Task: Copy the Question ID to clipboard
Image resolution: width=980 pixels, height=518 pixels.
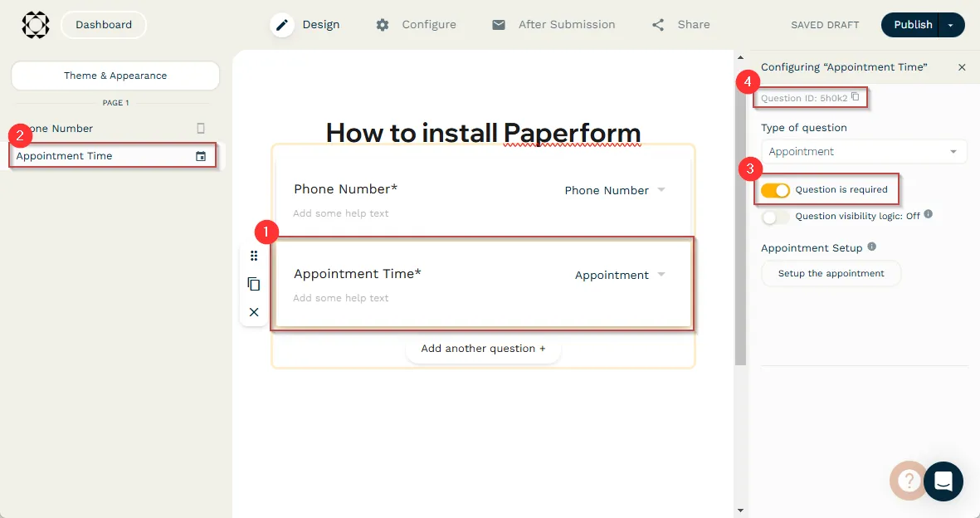Action: pos(856,97)
